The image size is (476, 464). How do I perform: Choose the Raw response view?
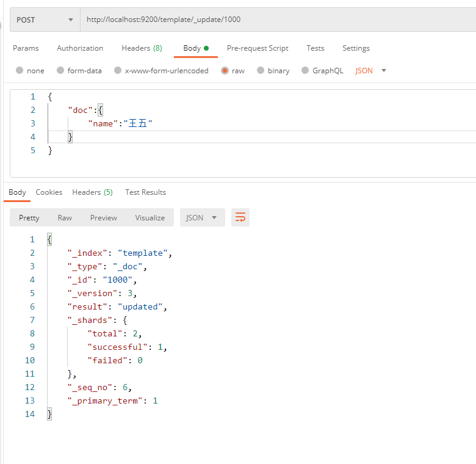click(x=65, y=218)
